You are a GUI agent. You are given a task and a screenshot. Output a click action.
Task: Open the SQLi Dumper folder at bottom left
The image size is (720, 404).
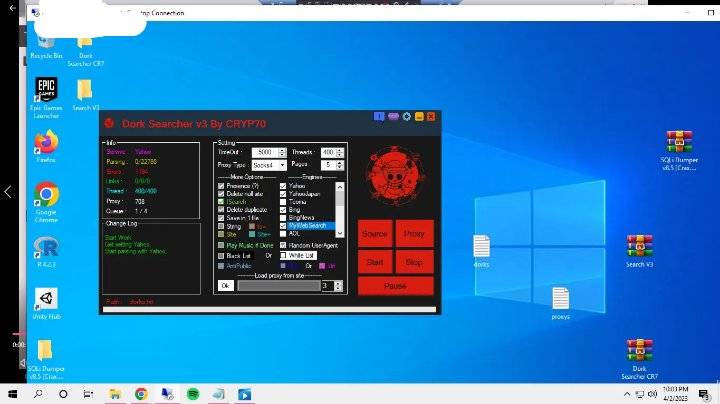coord(45,359)
